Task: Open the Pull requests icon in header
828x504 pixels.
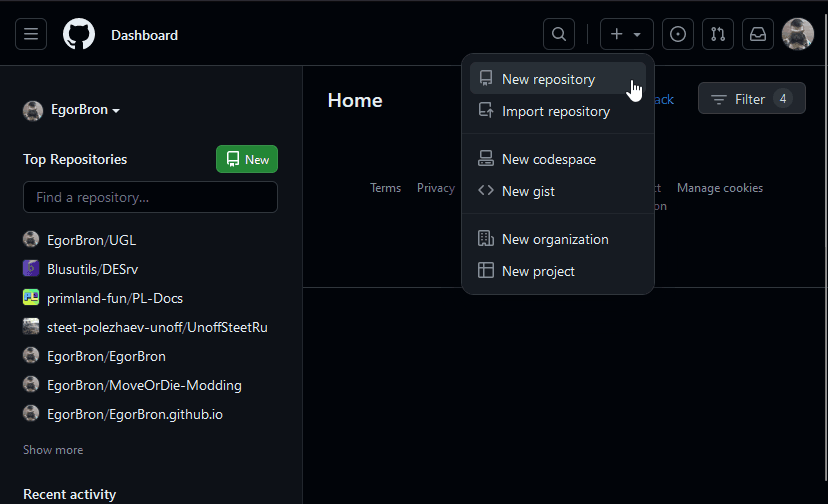Action: 717,34
